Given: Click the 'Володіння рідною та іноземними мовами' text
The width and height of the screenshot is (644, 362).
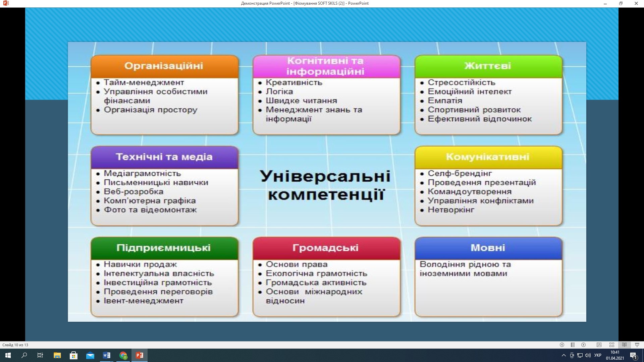Looking at the screenshot, I should [465, 269].
